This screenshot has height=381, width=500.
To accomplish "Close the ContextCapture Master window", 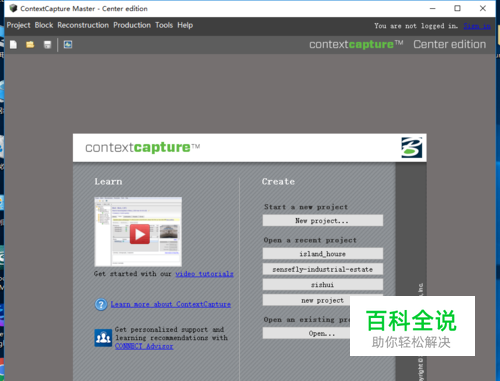I will 483,8.
